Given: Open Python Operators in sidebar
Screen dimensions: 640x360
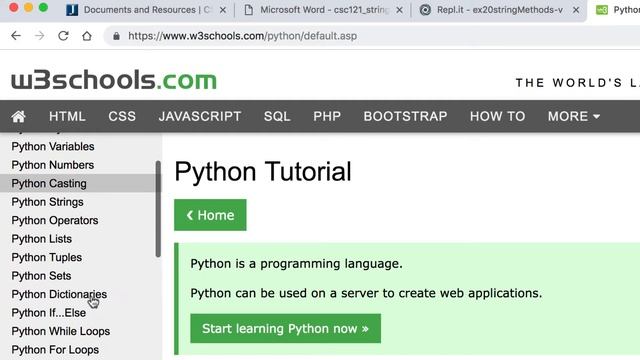Looking at the screenshot, I should pyautogui.click(x=55, y=220).
